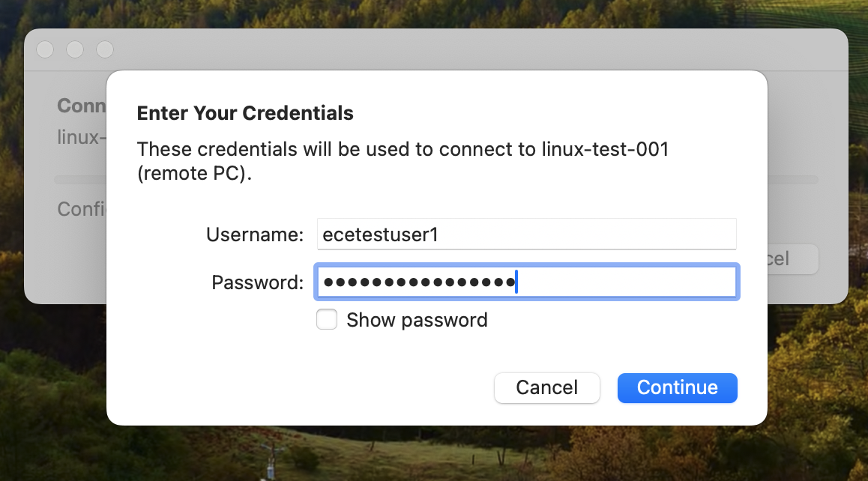Cancel the credentials dialog
Viewport: 868px width, 481px height.
[546, 387]
